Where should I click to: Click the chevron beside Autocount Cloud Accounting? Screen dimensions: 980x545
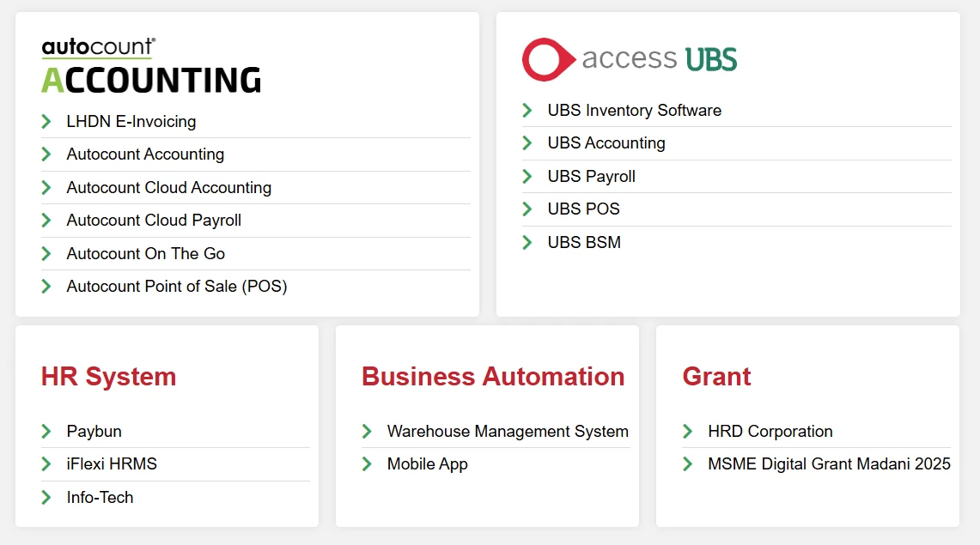tap(46, 187)
